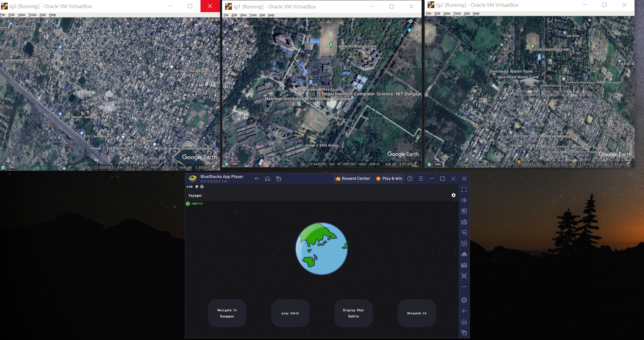Open Add menu in lg1 window

point(262,15)
